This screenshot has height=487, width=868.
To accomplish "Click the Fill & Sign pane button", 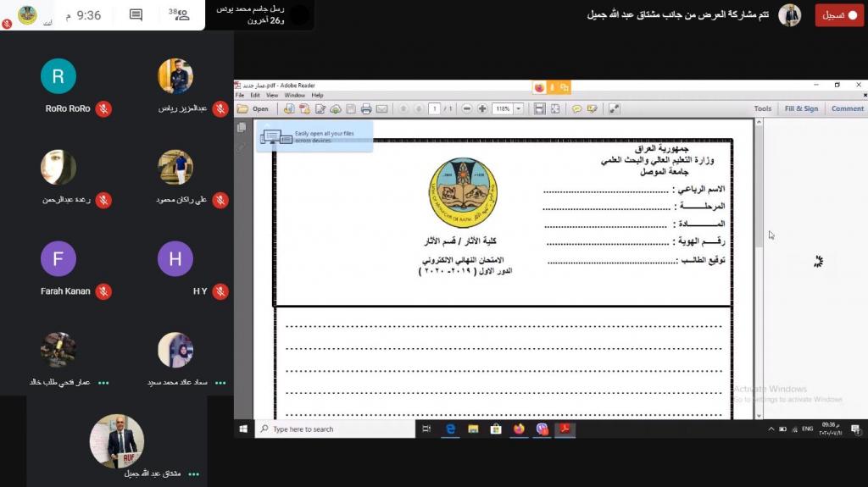I will (801, 108).
